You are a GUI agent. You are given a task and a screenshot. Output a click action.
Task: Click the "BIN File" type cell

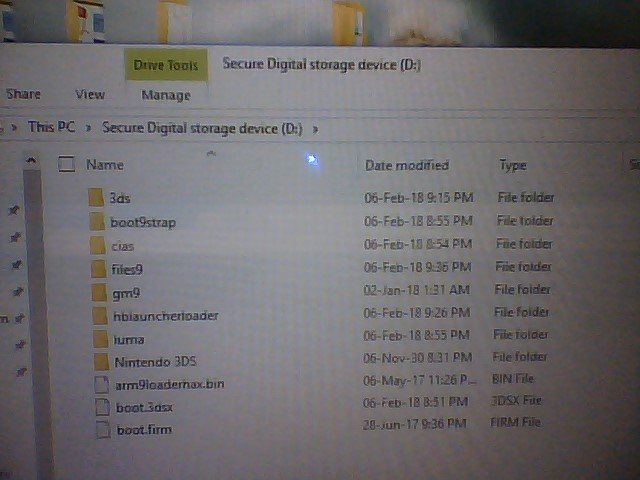(x=513, y=379)
